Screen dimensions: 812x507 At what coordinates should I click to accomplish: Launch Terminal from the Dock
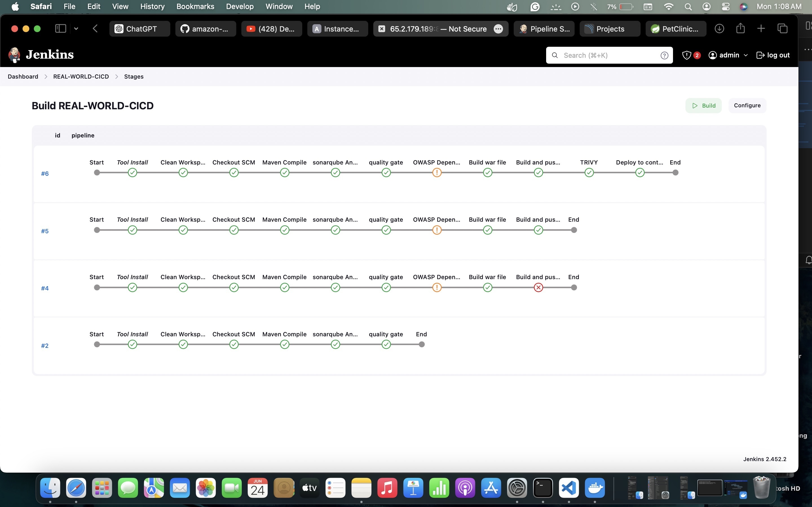point(543,488)
